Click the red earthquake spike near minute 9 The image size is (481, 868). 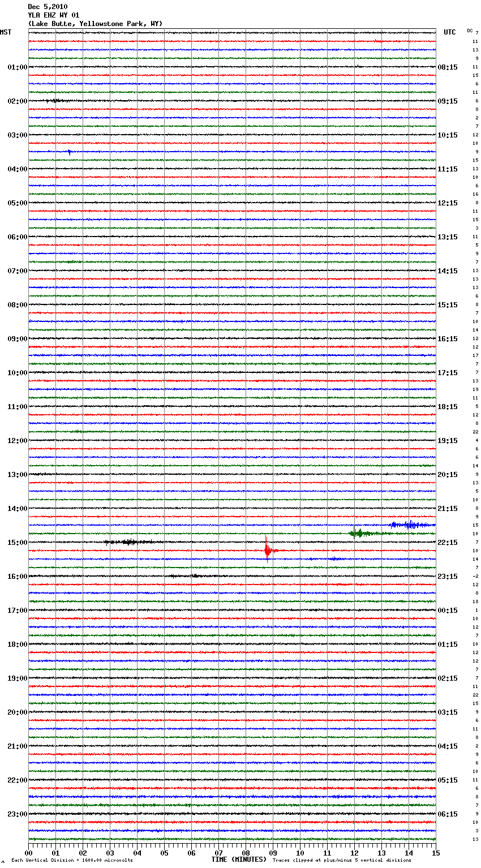[x=268, y=550]
